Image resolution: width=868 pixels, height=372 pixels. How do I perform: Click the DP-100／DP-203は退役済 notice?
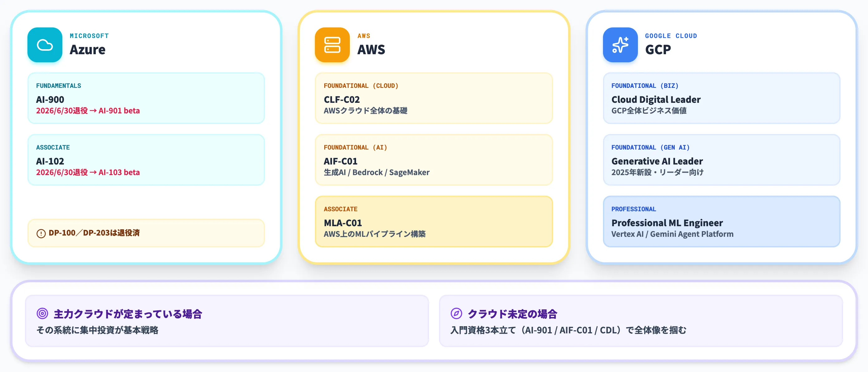coord(146,233)
